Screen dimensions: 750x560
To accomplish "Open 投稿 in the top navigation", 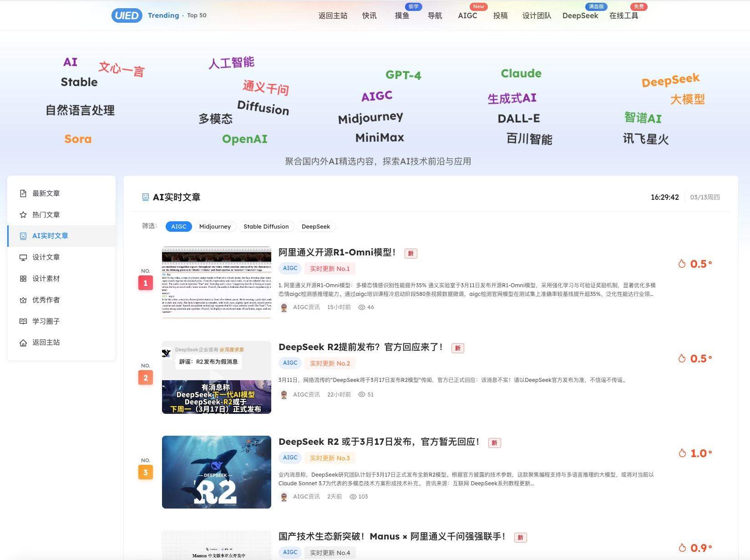I will click(500, 15).
